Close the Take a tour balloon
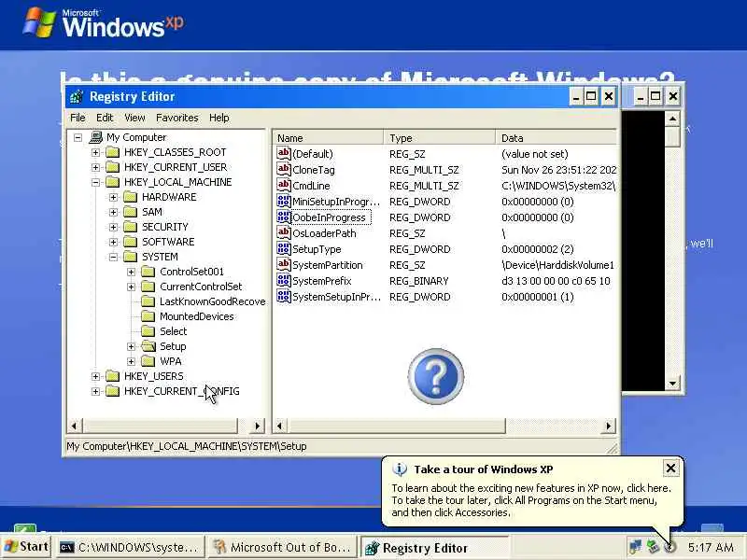Screen dimensions: 747x560 click(x=670, y=469)
